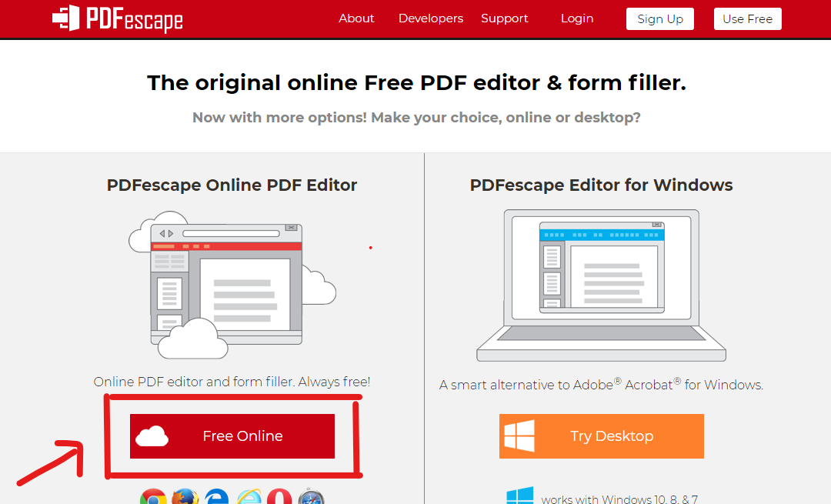The width and height of the screenshot is (831, 504).
Task: Open the Login link
Action: pos(576,18)
